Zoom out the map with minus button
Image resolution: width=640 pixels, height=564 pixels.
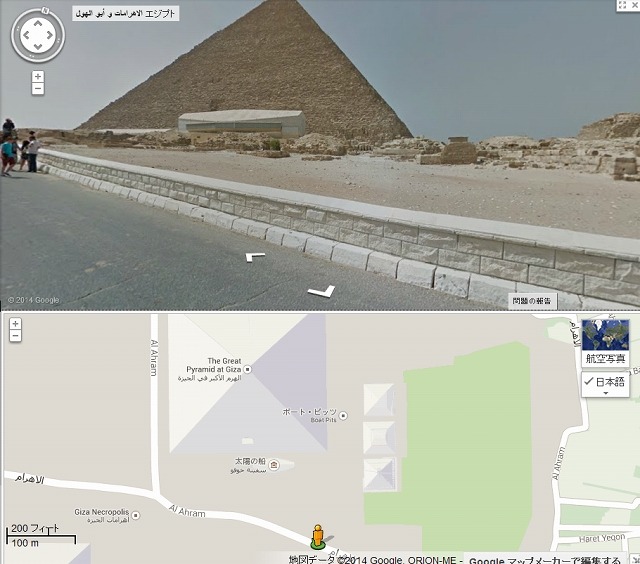pyautogui.click(x=15, y=335)
